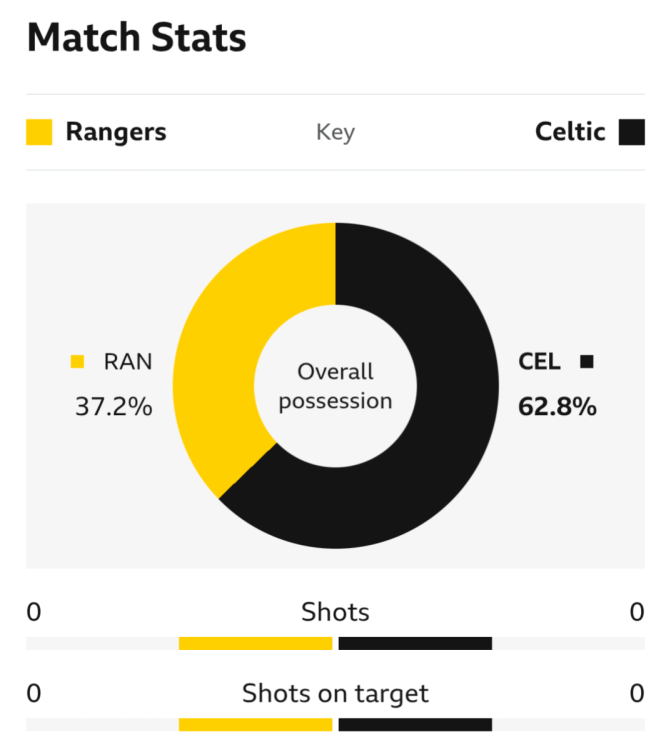671x750 pixels.
Task: Click the small black CEL legend square
Action: (x=587, y=362)
